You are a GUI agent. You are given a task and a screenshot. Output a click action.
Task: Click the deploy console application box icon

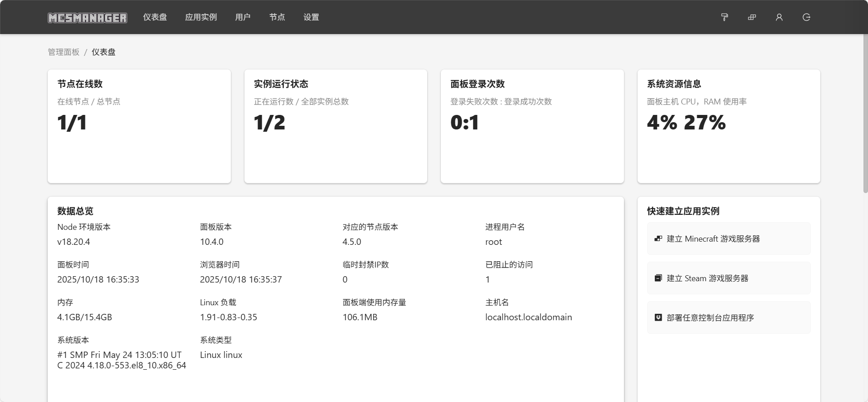(x=658, y=318)
